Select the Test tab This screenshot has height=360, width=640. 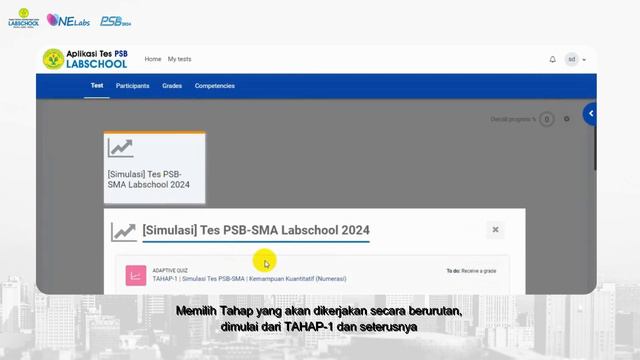click(x=97, y=86)
